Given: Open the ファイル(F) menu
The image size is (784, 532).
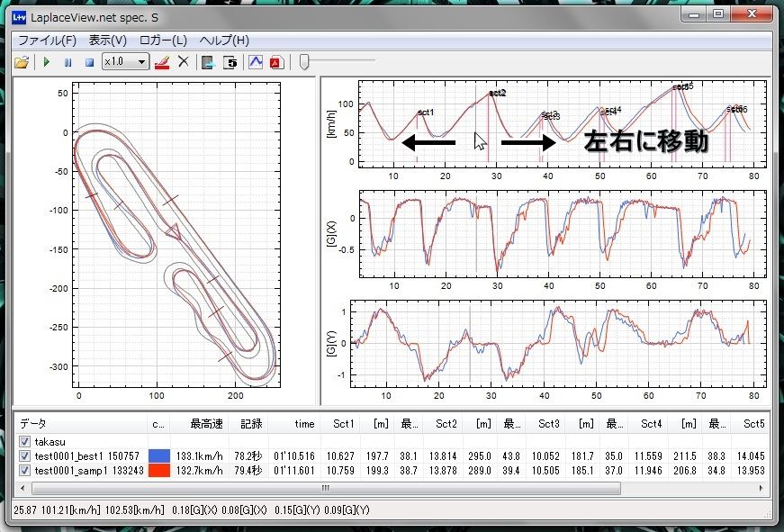Looking at the screenshot, I should [47, 40].
